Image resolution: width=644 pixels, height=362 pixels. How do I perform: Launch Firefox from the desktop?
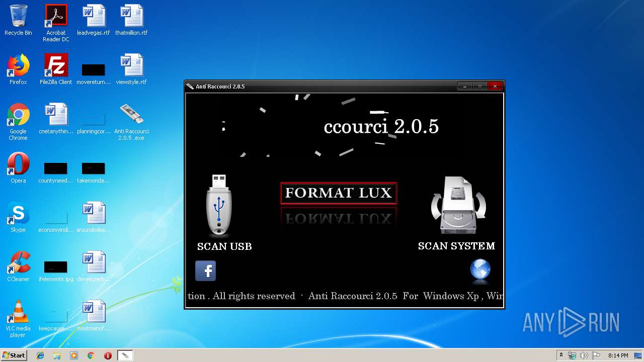point(18,69)
